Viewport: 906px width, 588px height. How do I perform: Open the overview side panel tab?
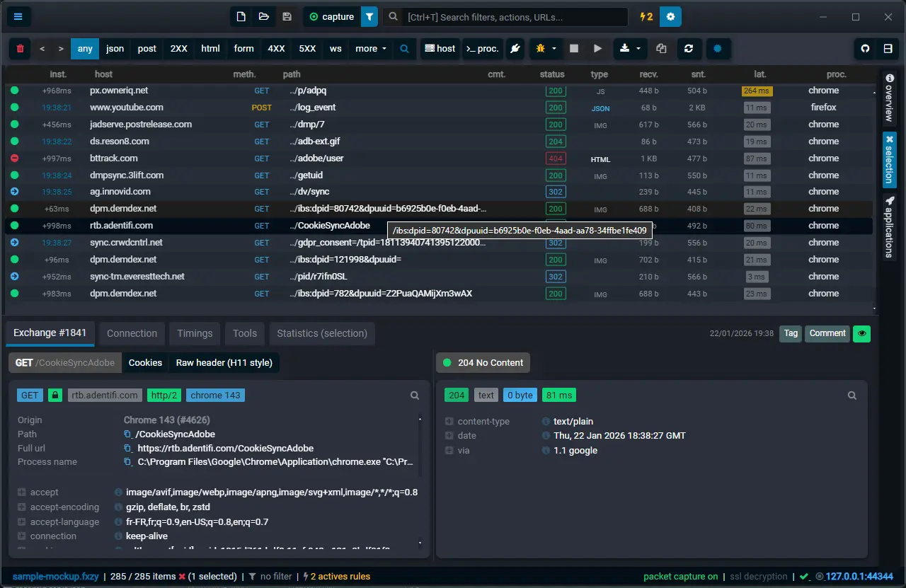(890, 98)
